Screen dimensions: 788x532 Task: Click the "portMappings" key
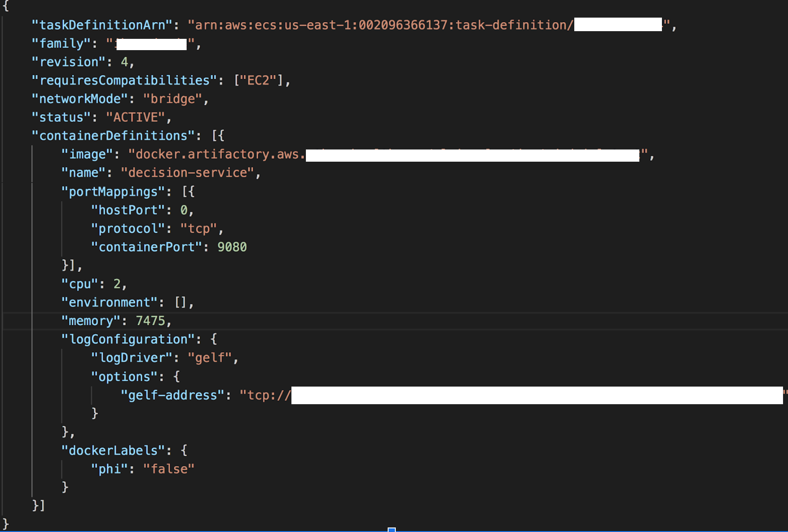pyautogui.click(x=113, y=191)
